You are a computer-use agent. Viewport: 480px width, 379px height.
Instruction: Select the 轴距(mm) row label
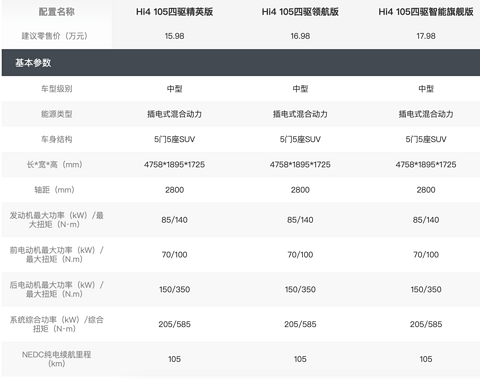point(56,190)
